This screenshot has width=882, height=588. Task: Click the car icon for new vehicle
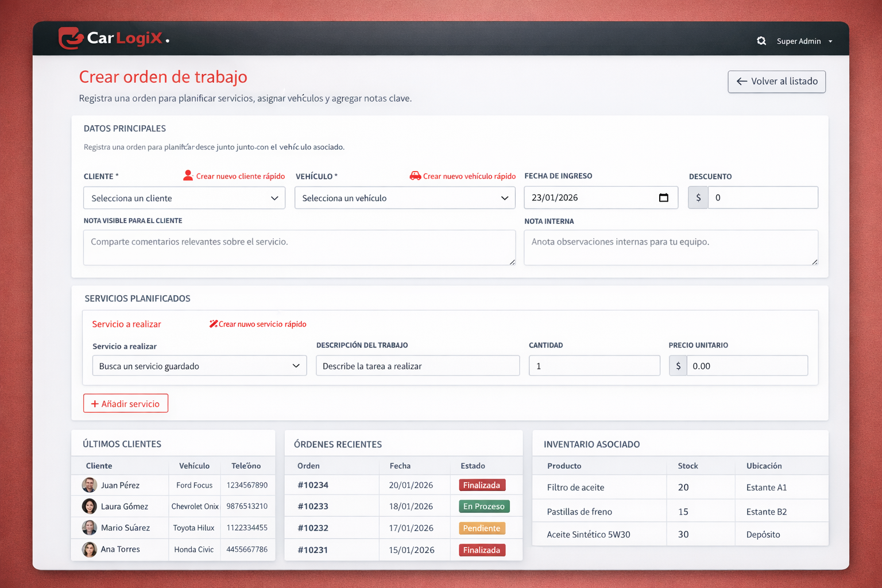point(415,176)
